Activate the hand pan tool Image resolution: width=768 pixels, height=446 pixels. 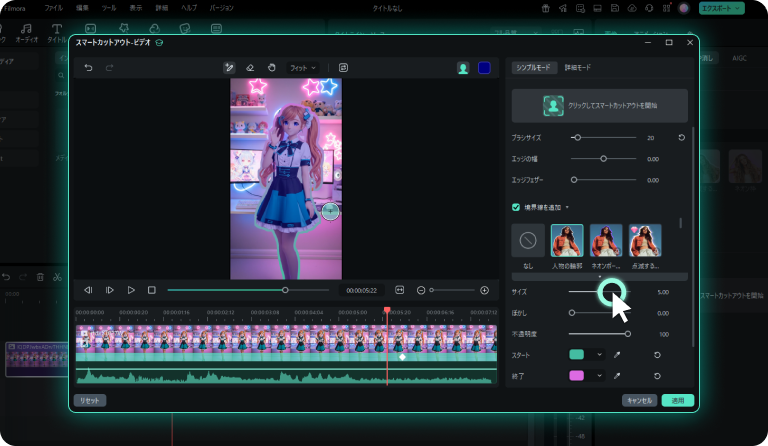(x=271, y=68)
